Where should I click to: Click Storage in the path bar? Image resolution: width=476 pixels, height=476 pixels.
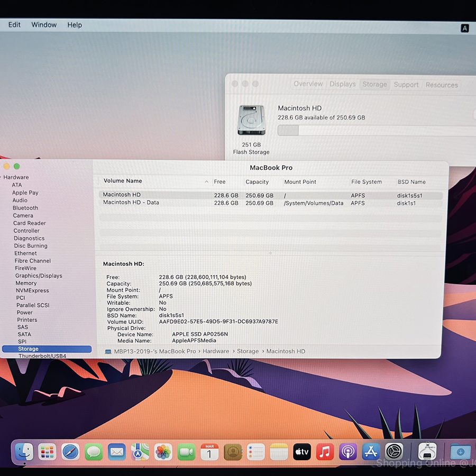coord(248,351)
